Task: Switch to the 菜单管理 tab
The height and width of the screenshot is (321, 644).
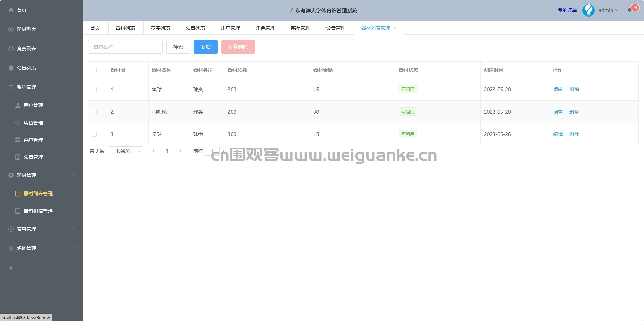Action: (x=301, y=28)
